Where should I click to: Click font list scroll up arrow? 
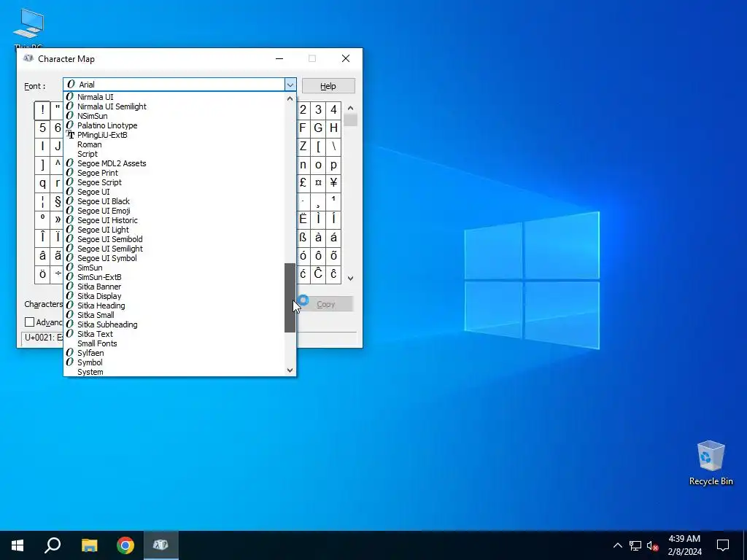click(290, 98)
